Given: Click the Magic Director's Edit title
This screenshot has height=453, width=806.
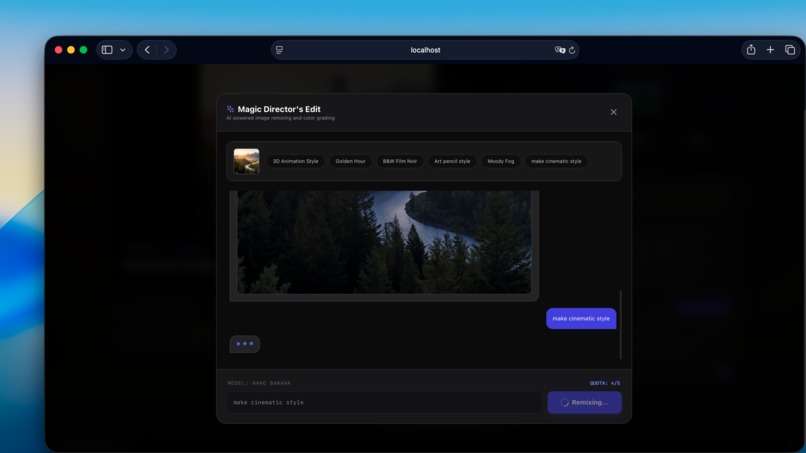Looking at the screenshot, I should 279,109.
